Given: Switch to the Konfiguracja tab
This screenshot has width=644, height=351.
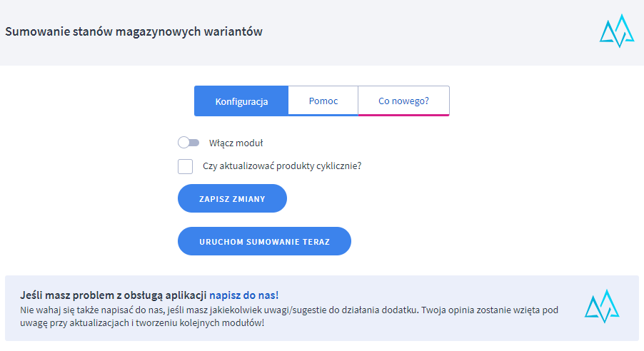Looking at the screenshot, I should point(241,101).
